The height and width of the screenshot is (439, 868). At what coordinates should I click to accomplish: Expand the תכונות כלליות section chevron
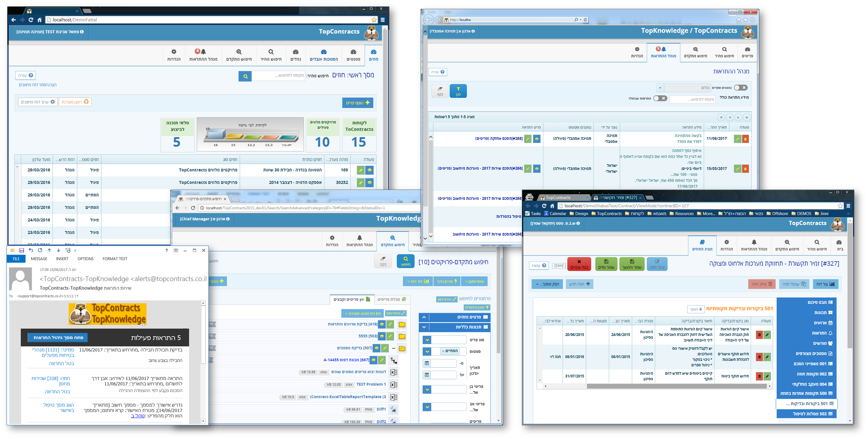(x=424, y=327)
